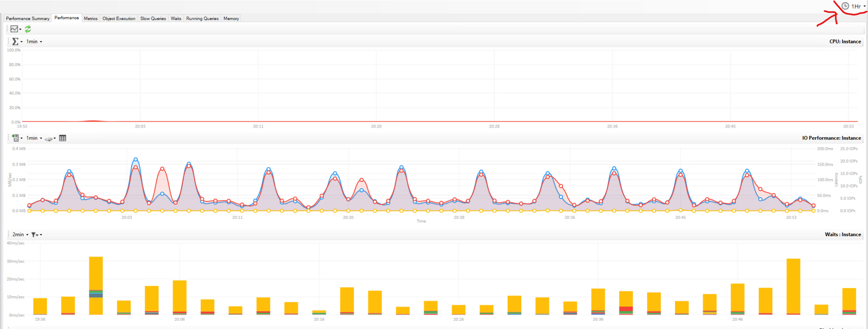Click the add counter icon on IO toolbar
The height and width of the screenshot is (329, 868).
pos(15,138)
